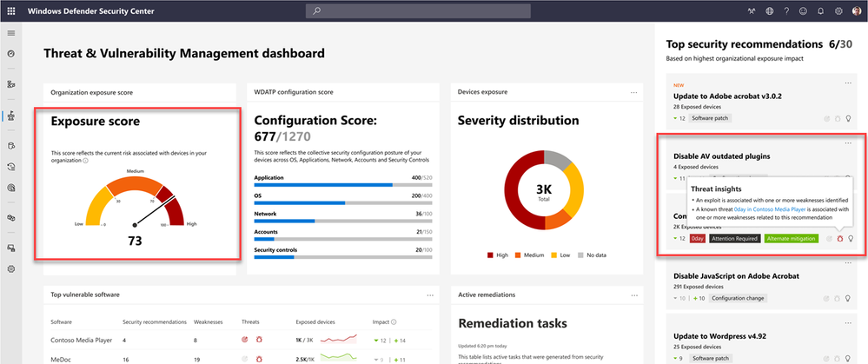The width and height of the screenshot is (868, 364).
Task: Click the 'No data' legend swatch
Action: pyautogui.click(x=580, y=255)
